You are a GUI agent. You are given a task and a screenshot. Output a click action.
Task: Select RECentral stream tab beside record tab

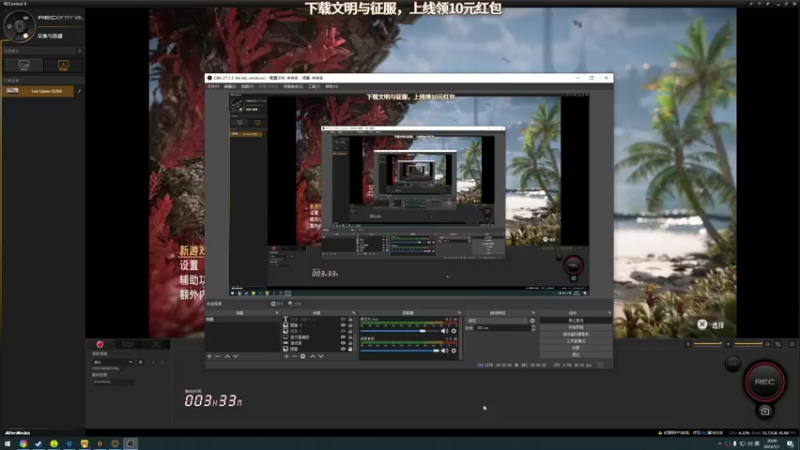coord(128,344)
